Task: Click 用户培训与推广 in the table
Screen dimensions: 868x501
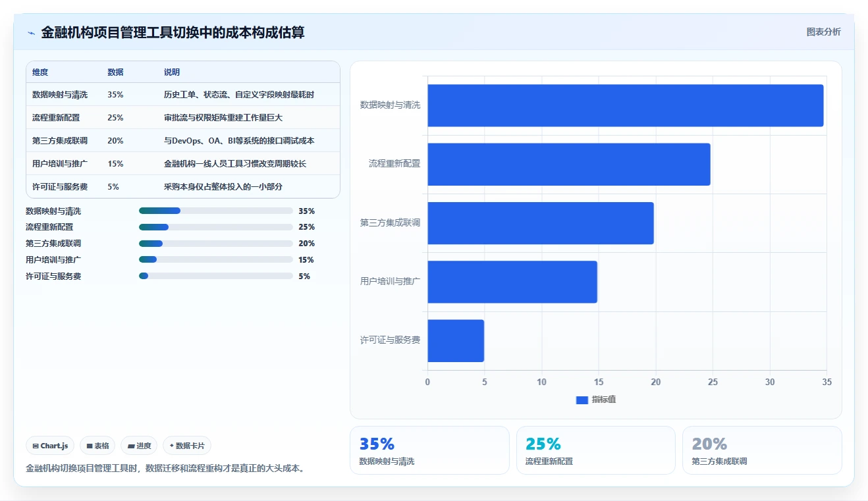Action: click(60, 164)
